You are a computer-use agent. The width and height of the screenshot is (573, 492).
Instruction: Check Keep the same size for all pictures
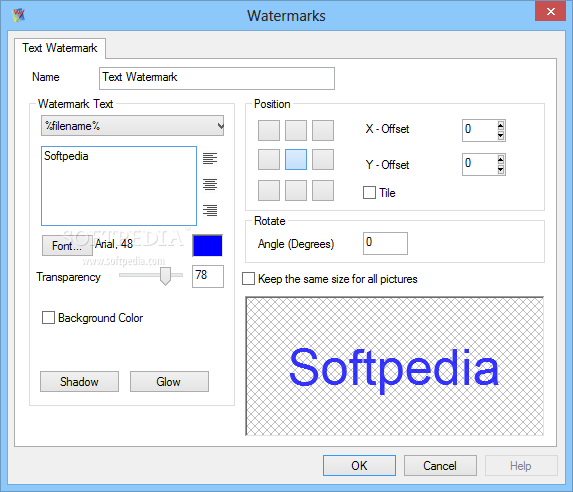coord(248,279)
